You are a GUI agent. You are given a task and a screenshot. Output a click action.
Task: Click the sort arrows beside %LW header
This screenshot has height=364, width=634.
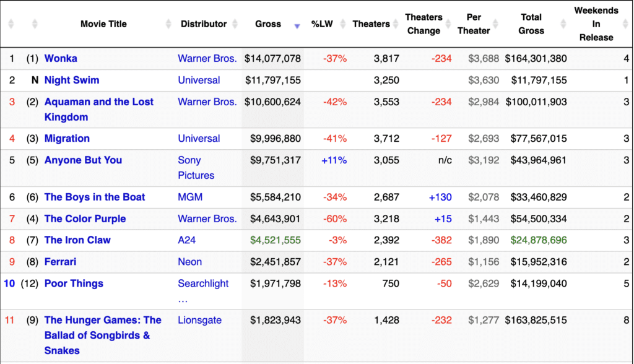[343, 24]
